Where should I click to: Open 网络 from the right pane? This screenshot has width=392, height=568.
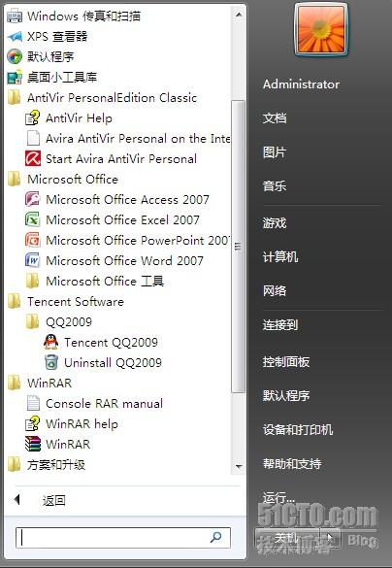(275, 290)
